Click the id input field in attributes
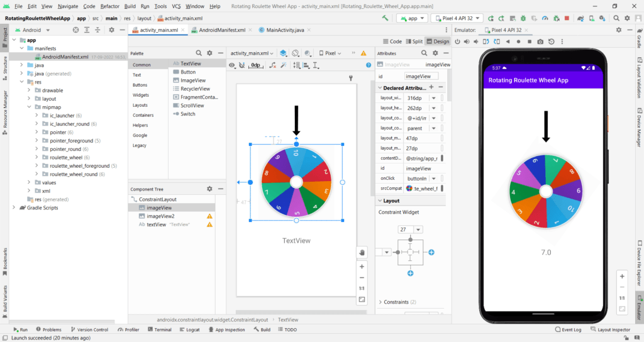Image resolution: width=644 pixels, height=342 pixels. pyautogui.click(x=421, y=76)
